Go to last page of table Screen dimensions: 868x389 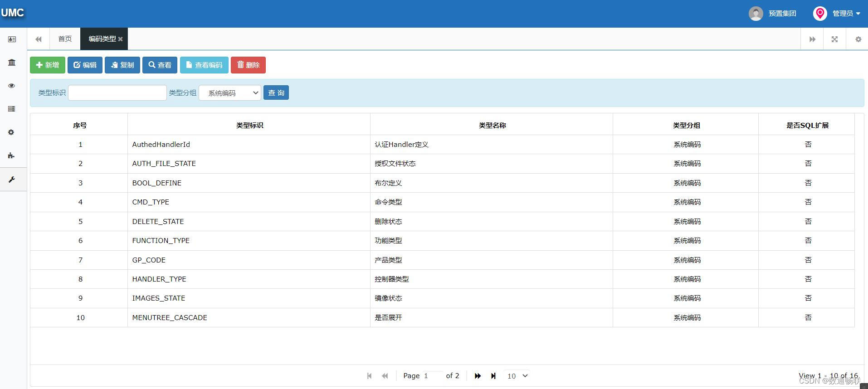click(493, 376)
